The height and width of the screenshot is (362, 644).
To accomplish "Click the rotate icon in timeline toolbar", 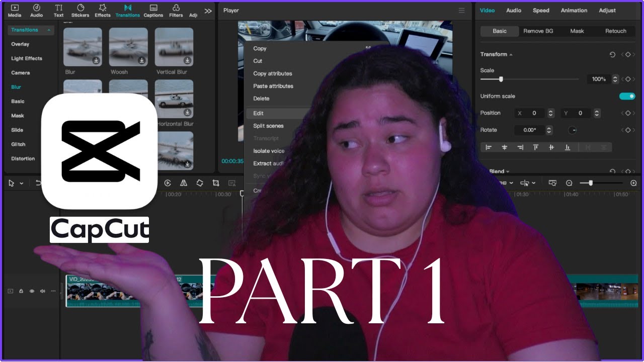I will click(200, 183).
